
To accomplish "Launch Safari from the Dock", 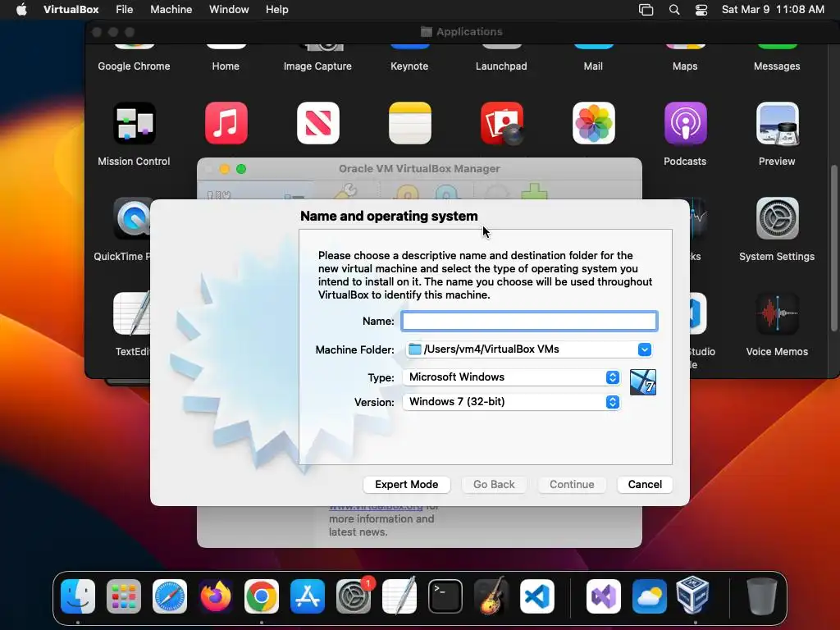I will click(170, 596).
